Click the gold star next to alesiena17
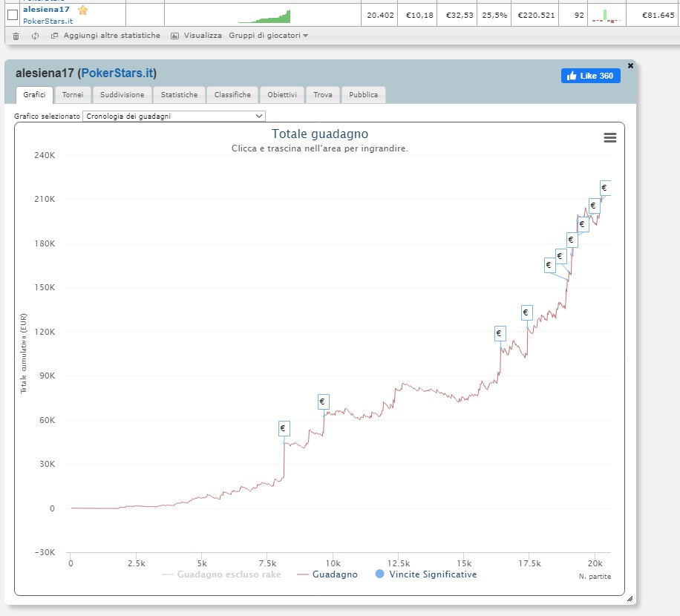 tap(83, 10)
